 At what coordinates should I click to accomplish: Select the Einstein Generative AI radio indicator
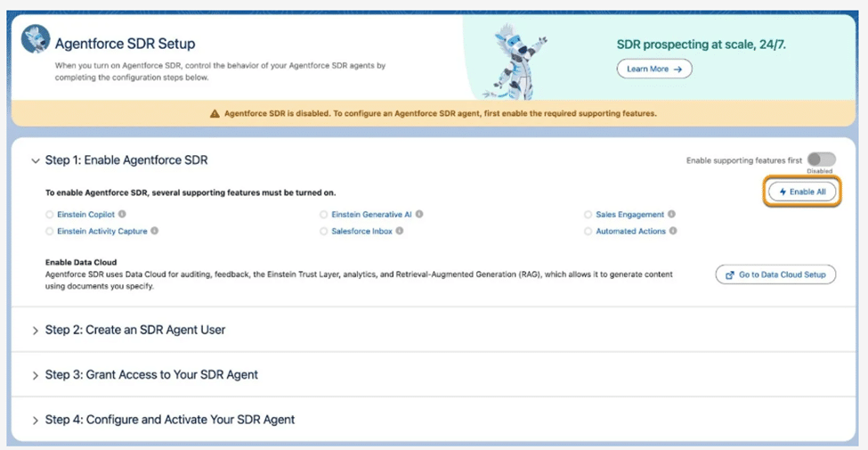coord(324,215)
